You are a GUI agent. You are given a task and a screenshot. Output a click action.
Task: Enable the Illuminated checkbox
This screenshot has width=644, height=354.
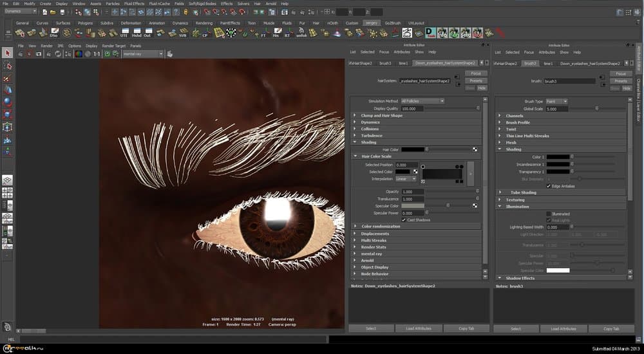(x=549, y=214)
